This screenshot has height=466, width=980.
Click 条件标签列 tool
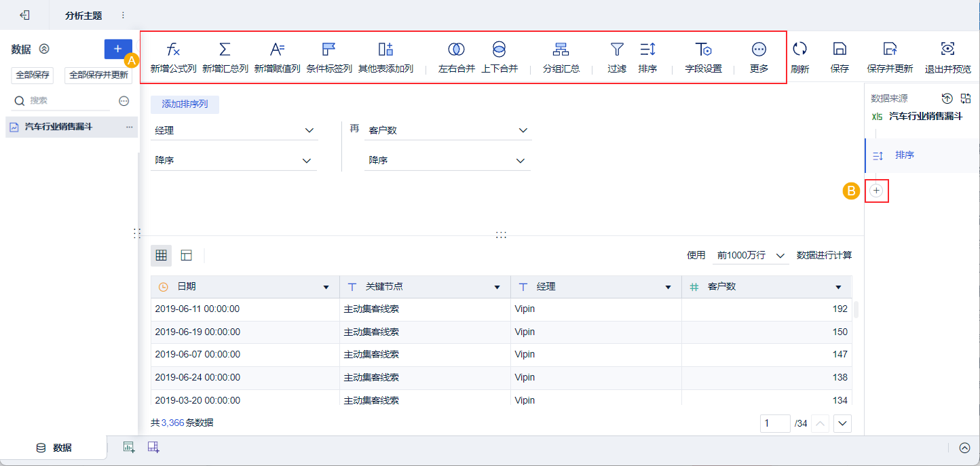329,57
